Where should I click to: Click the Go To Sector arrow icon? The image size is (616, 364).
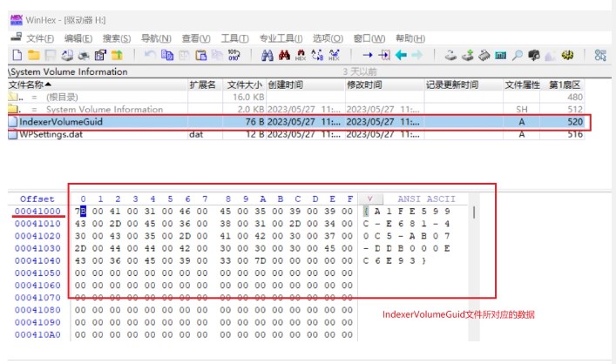pyautogui.click(x=384, y=55)
